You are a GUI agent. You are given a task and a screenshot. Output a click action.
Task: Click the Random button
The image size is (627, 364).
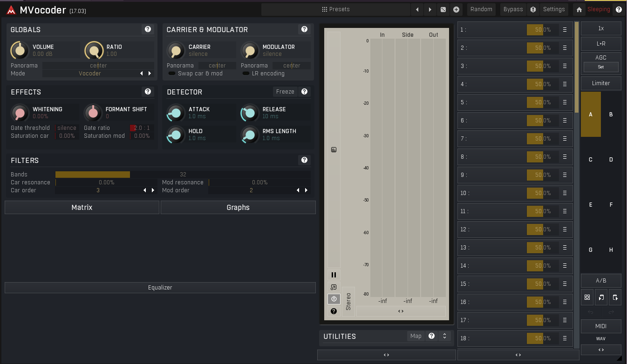[x=481, y=9]
